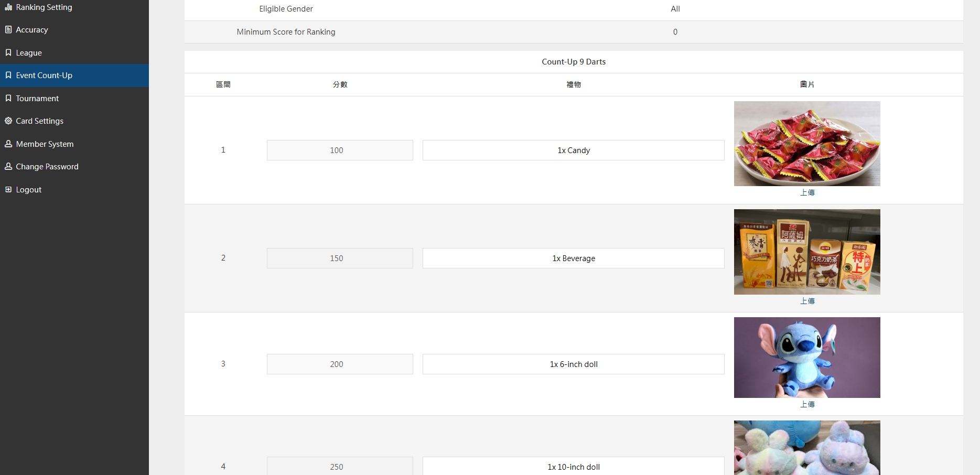Open the League section

tap(74, 52)
